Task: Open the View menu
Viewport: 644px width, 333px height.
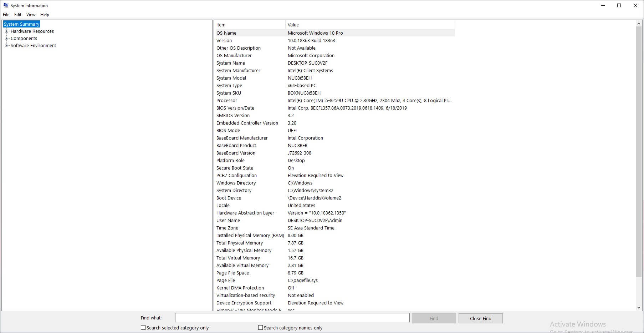Action: [x=31, y=15]
